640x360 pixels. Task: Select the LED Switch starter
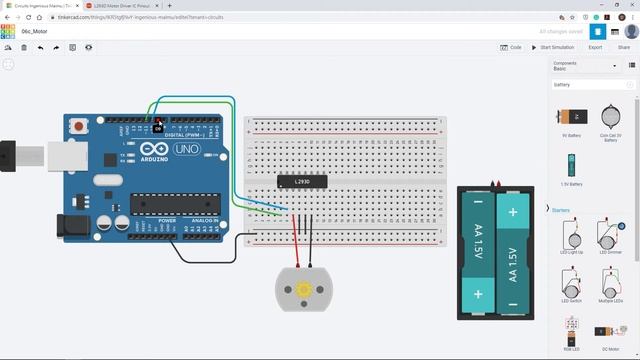coord(571,284)
